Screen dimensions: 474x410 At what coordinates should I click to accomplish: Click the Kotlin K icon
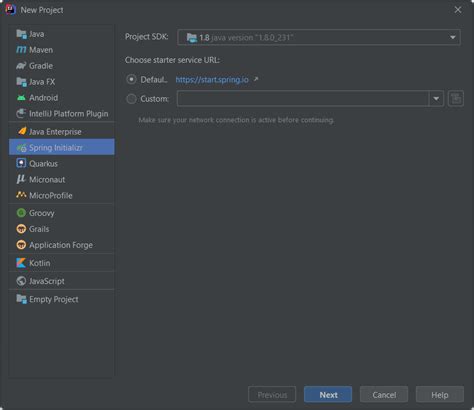coord(21,263)
